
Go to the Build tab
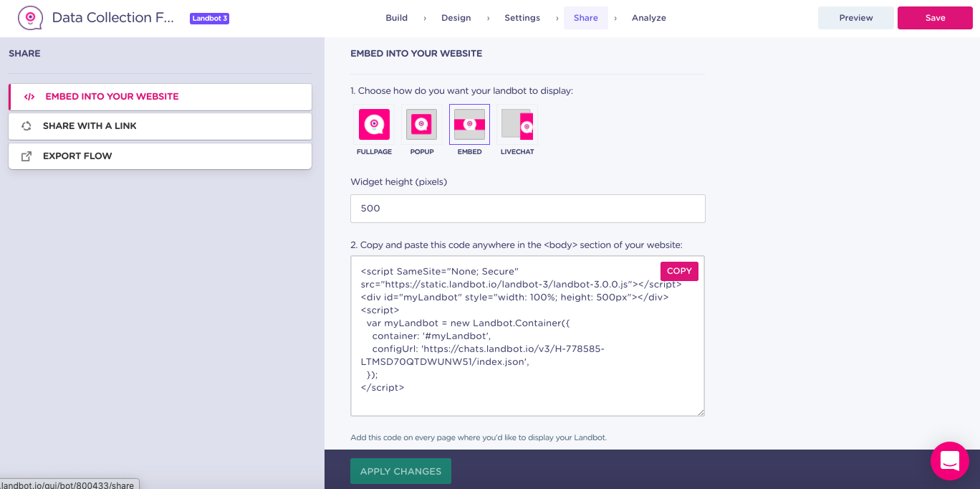tap(396, 18)
